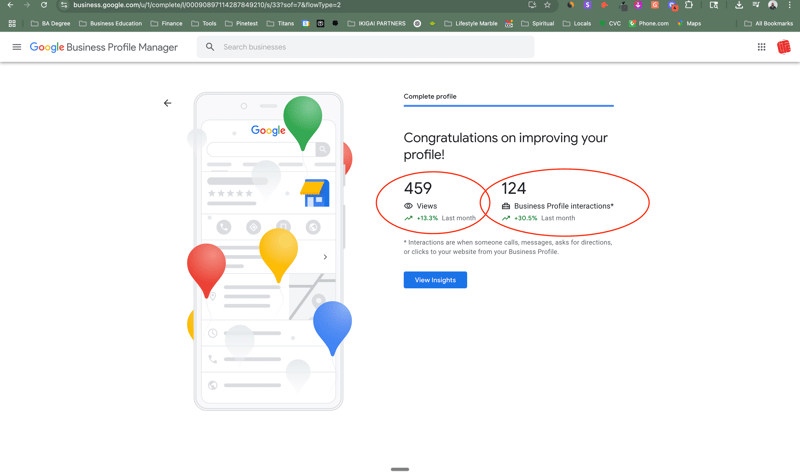Open the Google account avatar
Image resolution: width=800 pixels, height=475 pixels.
point(784,47)
